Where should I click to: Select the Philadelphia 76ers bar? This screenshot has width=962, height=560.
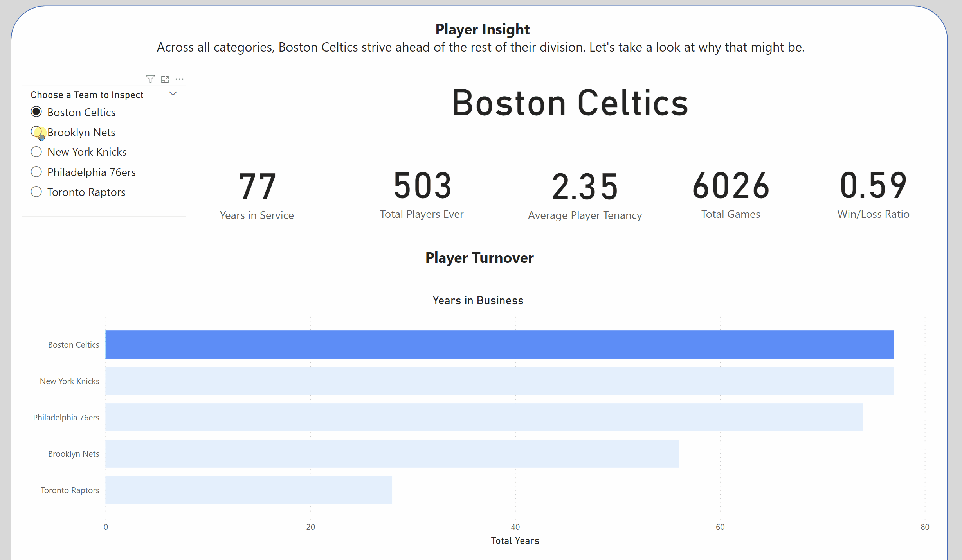[484, 417]
